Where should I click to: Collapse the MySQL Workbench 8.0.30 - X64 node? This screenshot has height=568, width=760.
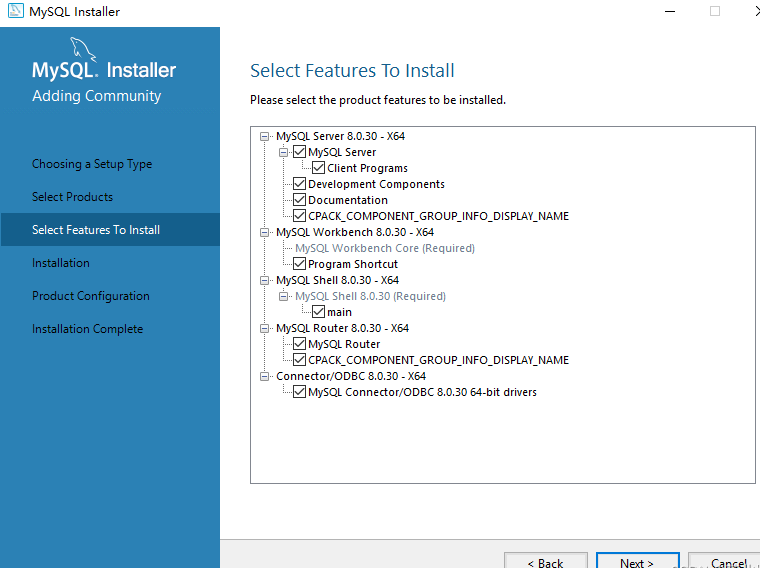264,232
